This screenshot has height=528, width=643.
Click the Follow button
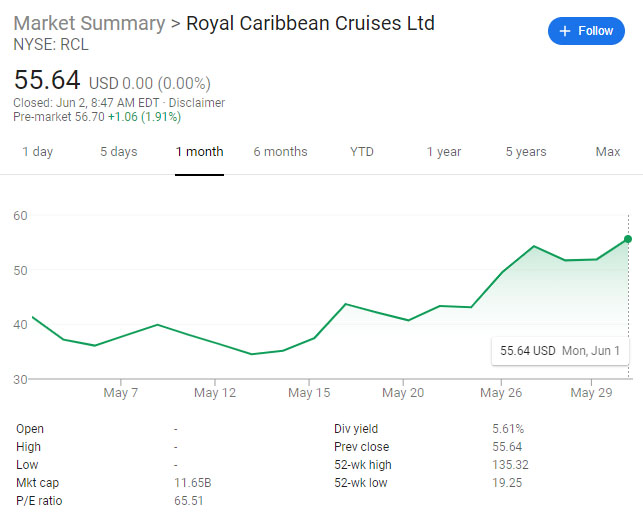tap(586, 31)
